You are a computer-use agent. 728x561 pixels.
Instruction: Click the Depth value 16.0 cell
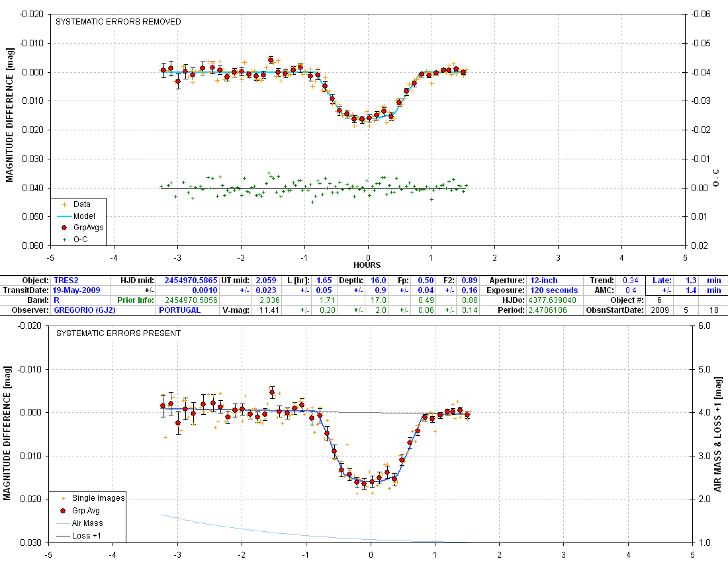[x=379, y=280]
